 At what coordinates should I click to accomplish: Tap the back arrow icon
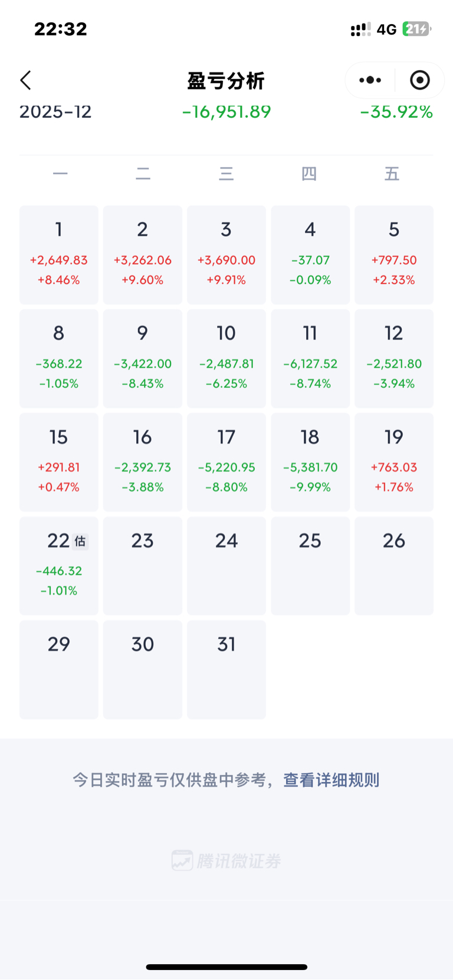pos(25,80)
